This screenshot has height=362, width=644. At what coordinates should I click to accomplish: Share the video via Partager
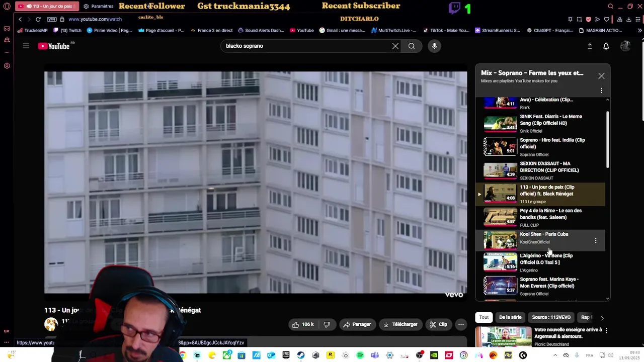(x=357, y=324)
